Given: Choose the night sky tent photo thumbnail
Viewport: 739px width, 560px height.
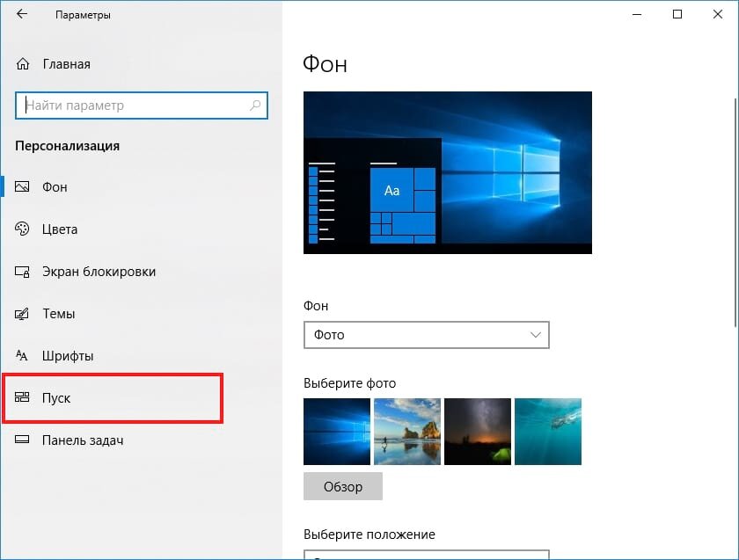Looking at the screenshot, I should coord(478,432).
